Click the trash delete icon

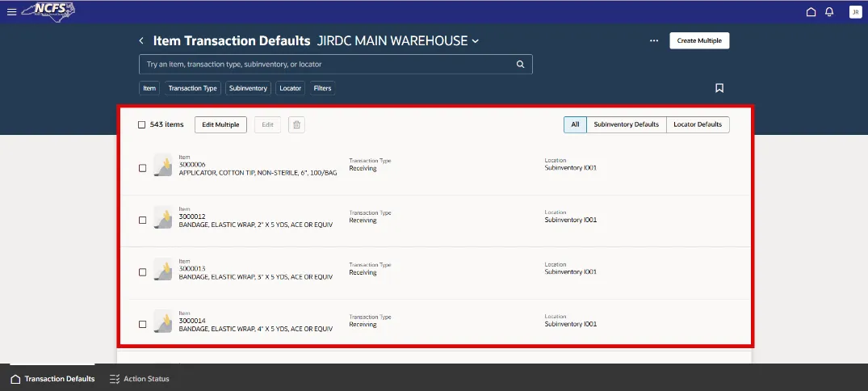point(296,124)
